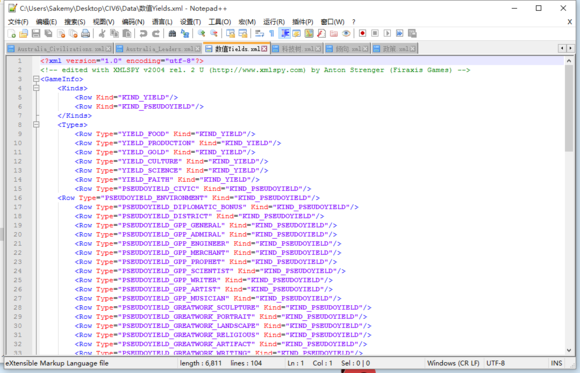Click the Print toolbar icon
580x373 pixels.
[85, 34]
